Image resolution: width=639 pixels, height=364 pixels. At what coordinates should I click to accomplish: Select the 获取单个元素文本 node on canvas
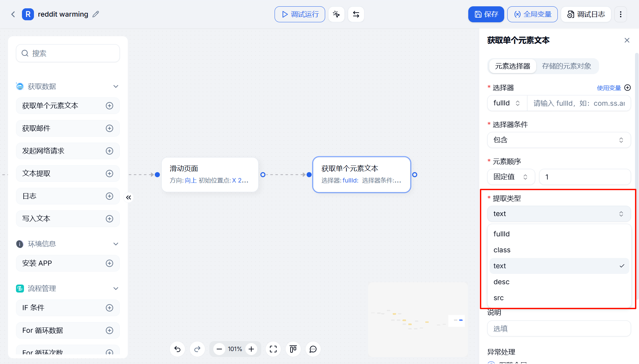click(x=362, y=175)
